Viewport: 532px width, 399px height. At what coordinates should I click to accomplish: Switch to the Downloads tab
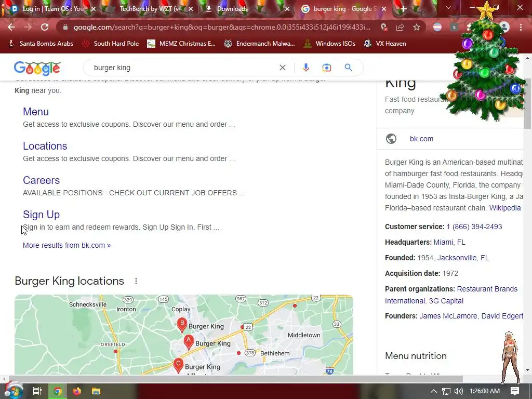(x=232, y=9)
